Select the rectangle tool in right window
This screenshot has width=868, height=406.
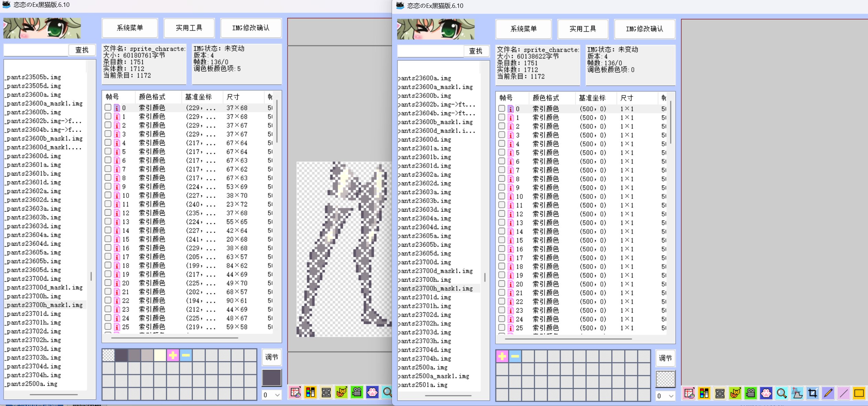pyautogui.click(x=859, y=393)
